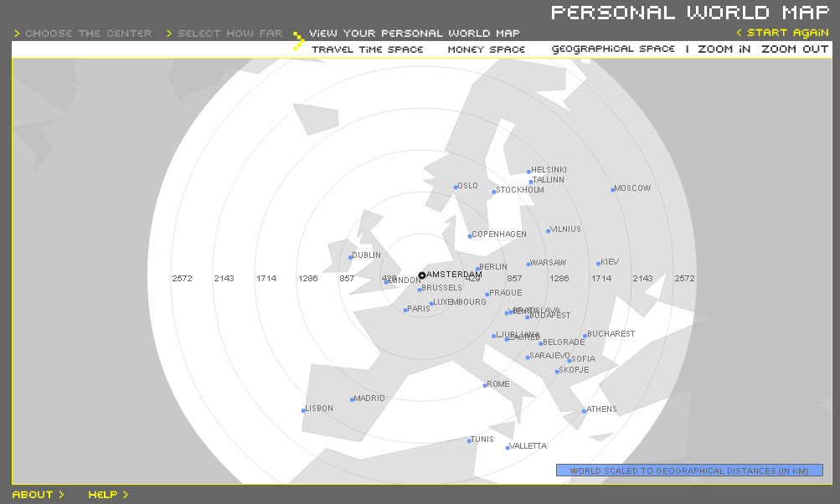Open the About page
Viewport: 840px width, 504px height.
tap(38, 494)
